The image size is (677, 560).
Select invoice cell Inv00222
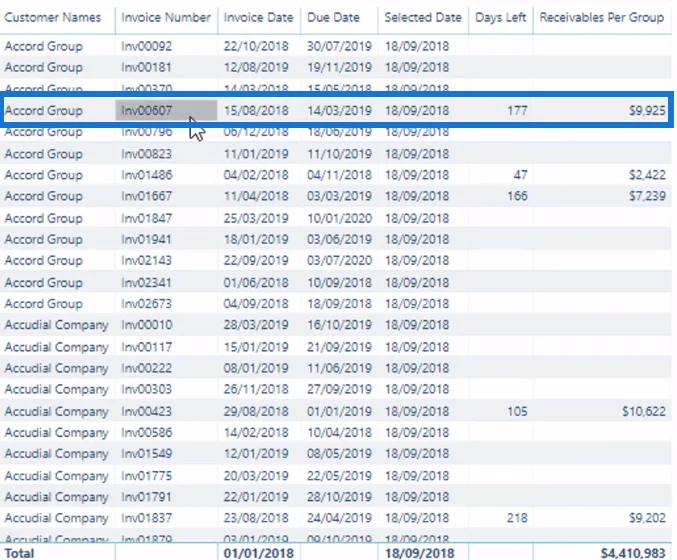[x=146, y=368]
